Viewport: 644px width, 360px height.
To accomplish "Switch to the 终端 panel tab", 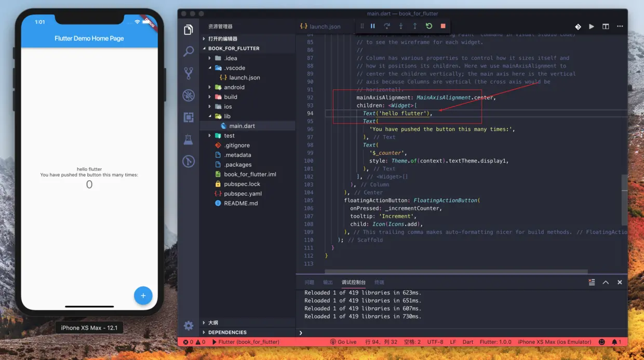I will click(x=379, y=282).
